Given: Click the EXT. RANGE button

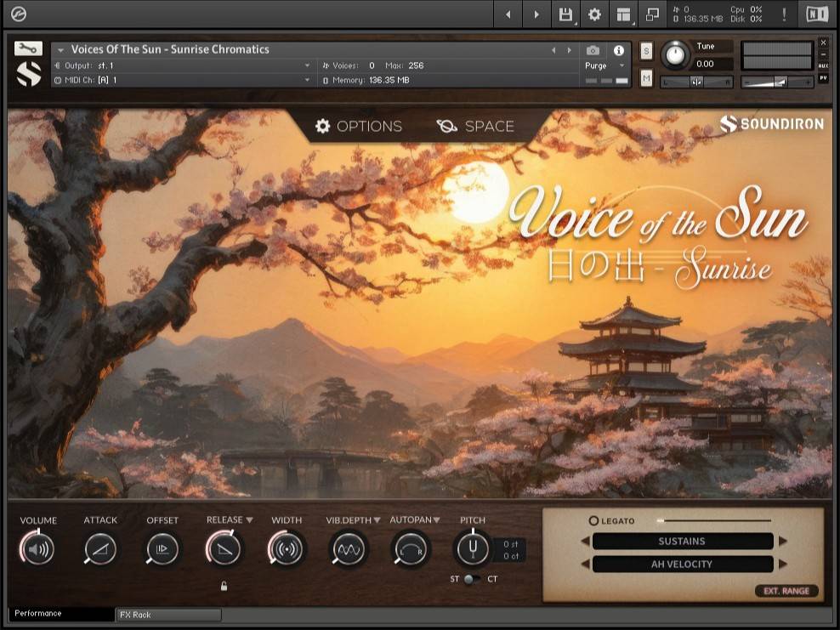Looking at the screenshot, I should pyautogui.click(x=786, y=591).
